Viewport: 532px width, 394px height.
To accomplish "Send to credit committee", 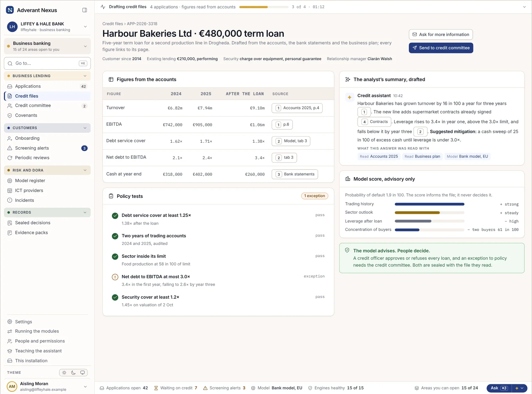I will click(x=441, y=48).
